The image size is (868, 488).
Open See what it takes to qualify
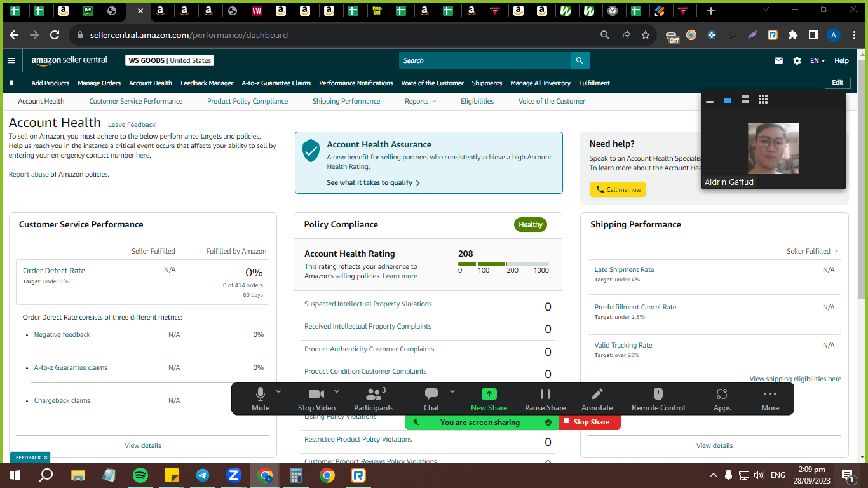click(374, 183)
